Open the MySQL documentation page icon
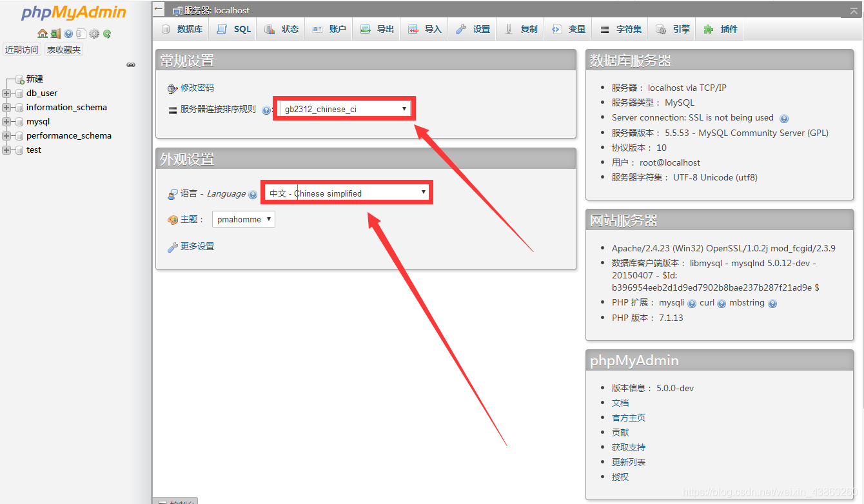Image resolution: width=864 pixels, height=504 pixels. coord(81,34)
